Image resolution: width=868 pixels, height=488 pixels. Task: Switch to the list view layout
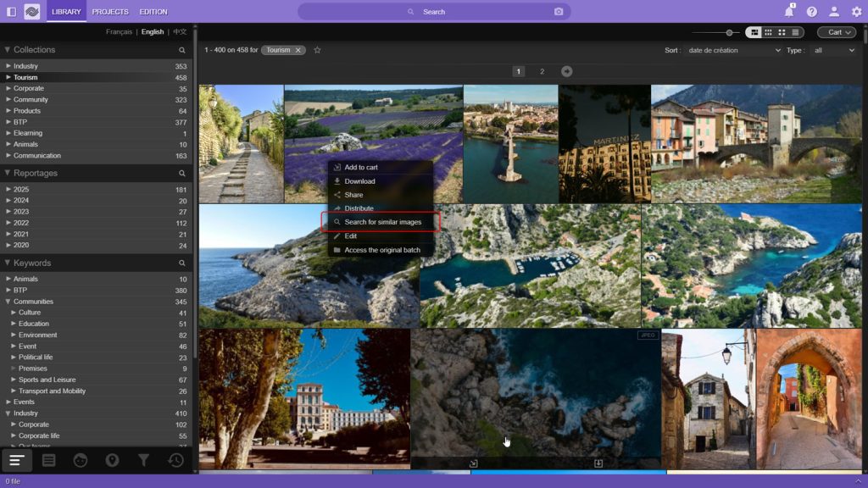[795, 32]
